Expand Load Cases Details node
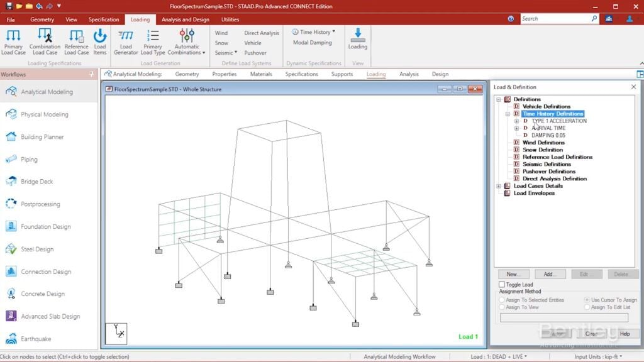 pos(499,186)
